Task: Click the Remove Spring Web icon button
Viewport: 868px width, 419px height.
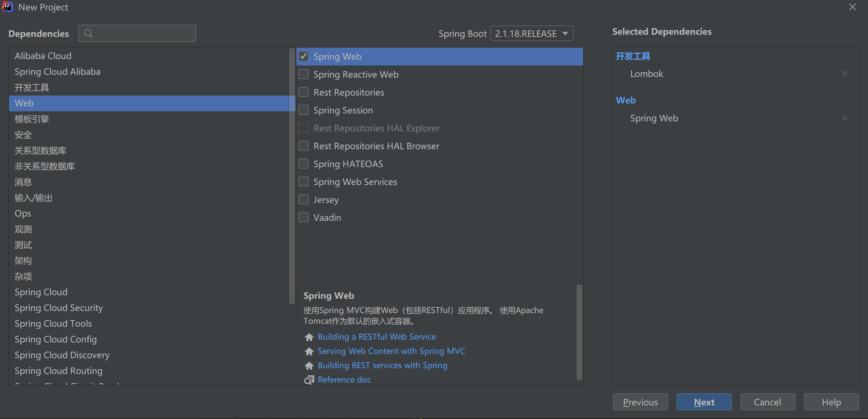Action: 845,117
